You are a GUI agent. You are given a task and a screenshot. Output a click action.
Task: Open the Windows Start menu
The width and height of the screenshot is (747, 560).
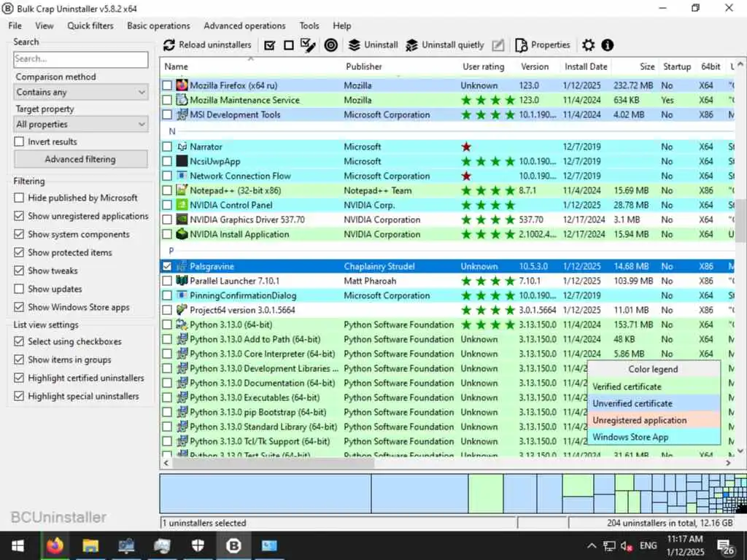(x=18, y=545)
